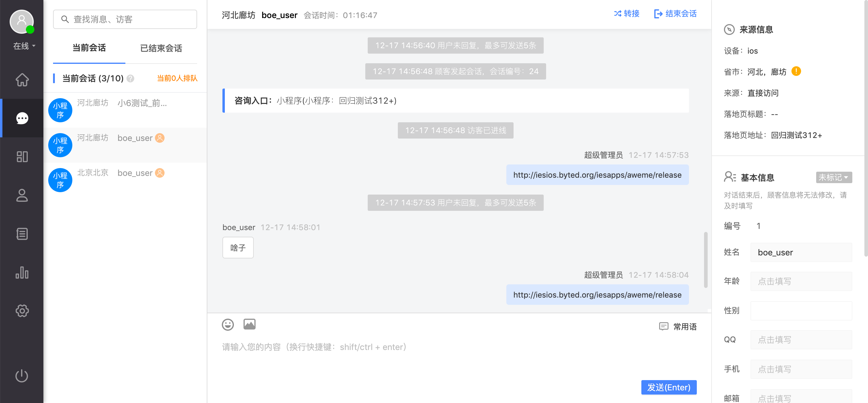Click the 年龄 input field
Screen dimensions: 868x403
(801, 281)
